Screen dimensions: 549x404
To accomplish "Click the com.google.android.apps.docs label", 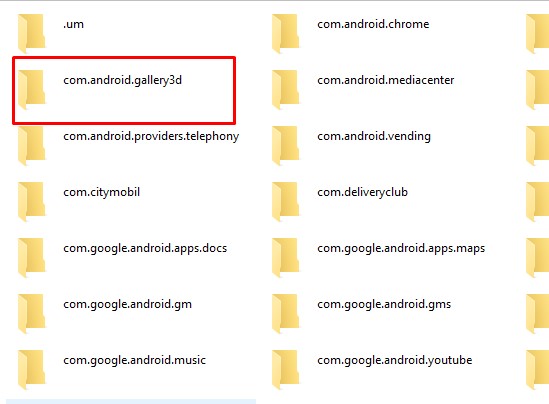I will click(x=145, y=248).
